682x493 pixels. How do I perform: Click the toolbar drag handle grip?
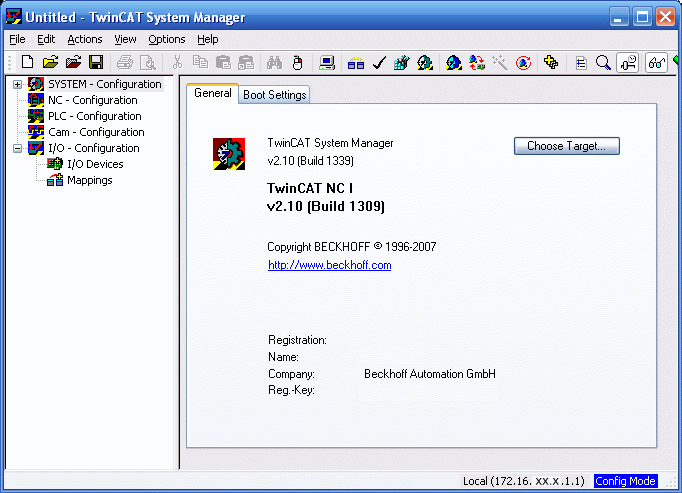point(10,63)
